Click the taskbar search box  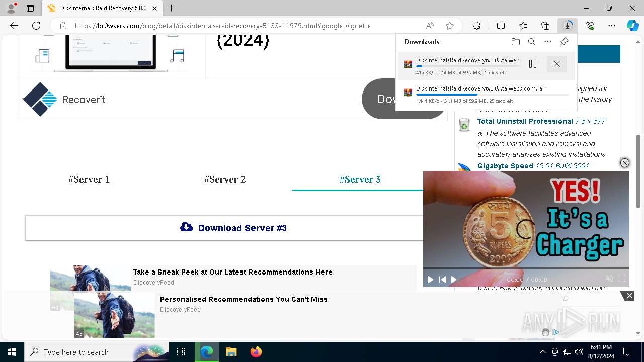pos(96,352)
